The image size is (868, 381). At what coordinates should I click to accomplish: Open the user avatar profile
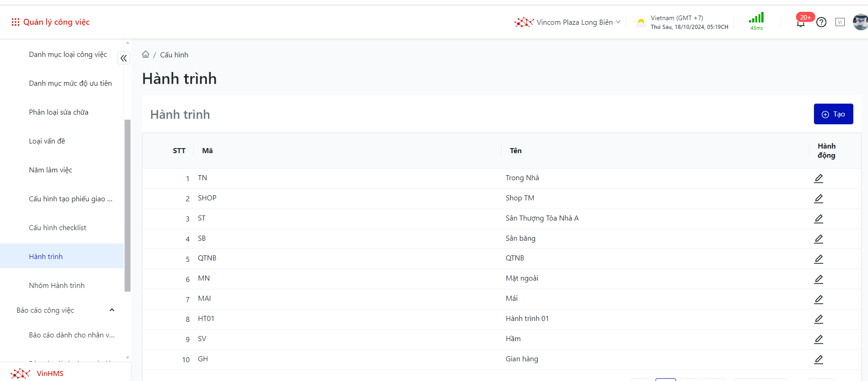coord(860,22)
